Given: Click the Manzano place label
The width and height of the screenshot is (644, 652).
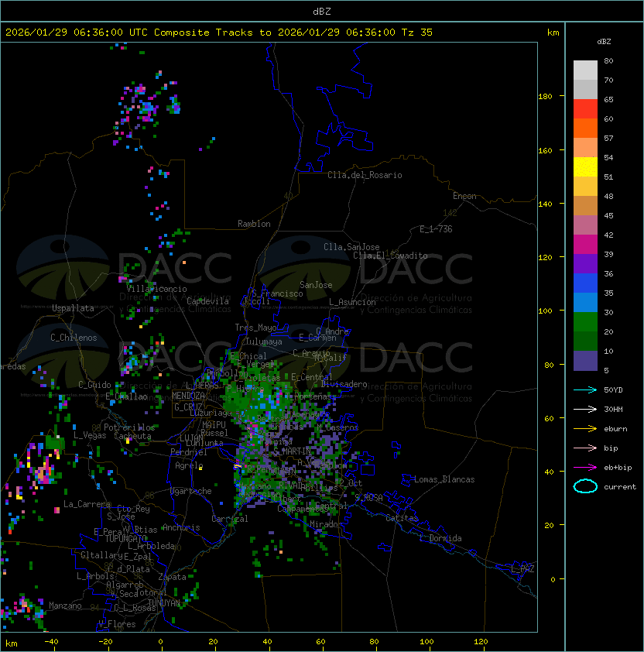Looking at the screenshot, I should click(x=65, y=606).
